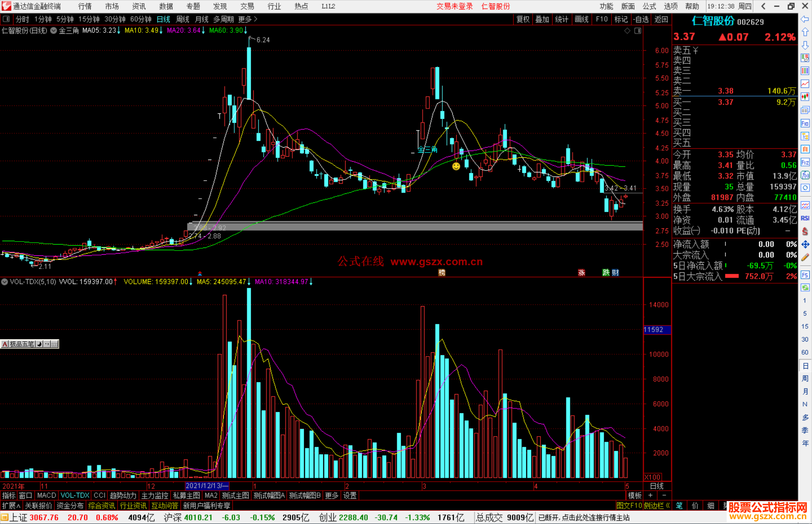Screen dimensions: 812x524
Task: Click the RSI indicator sidebar icon
Action: click(805, 218)
